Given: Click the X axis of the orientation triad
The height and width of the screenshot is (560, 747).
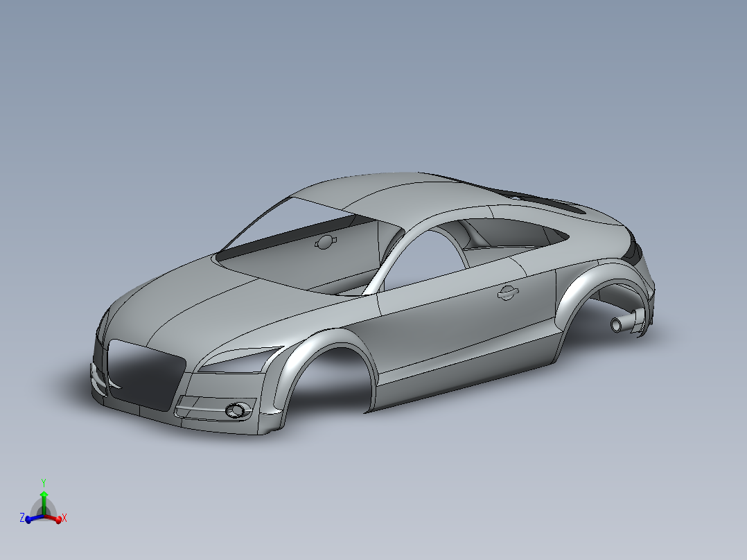Looking at the screenshot, I should pos(53,518).
